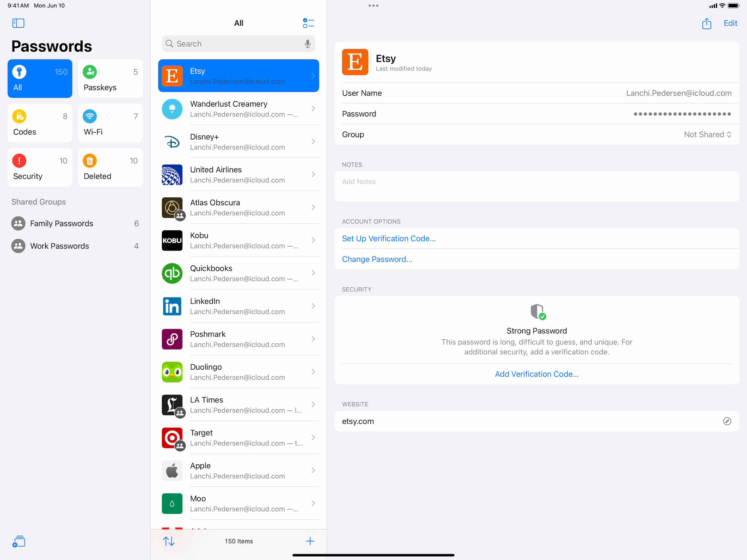Add new password with plus icon
The image size is (747, 560).
[x=310, y=541]
